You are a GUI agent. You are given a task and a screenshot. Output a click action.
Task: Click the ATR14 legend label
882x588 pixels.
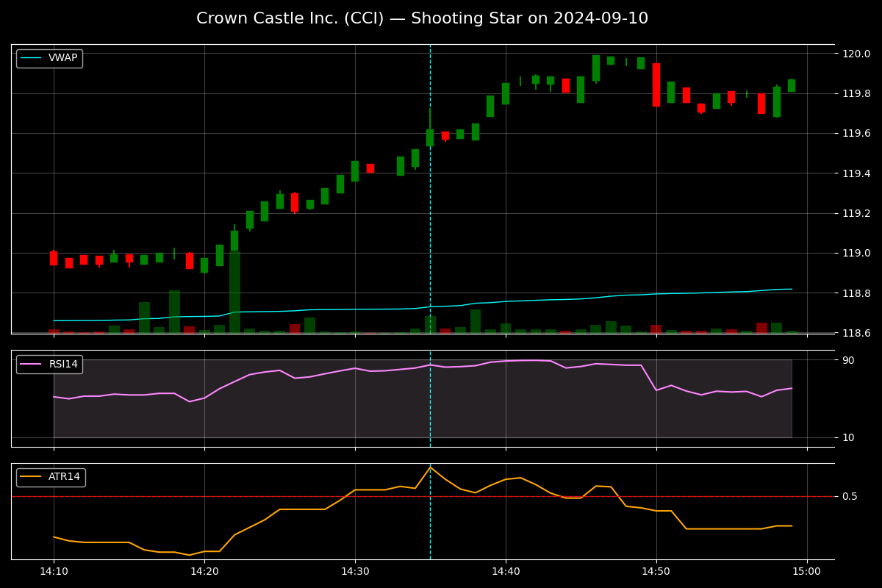(x=63, y=477)
